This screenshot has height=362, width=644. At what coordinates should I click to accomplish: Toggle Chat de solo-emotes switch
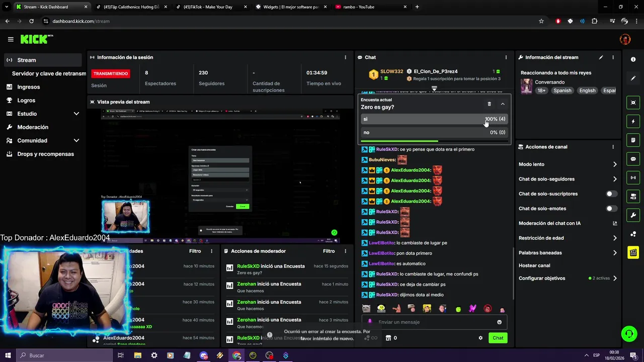[x=611, y=209]
